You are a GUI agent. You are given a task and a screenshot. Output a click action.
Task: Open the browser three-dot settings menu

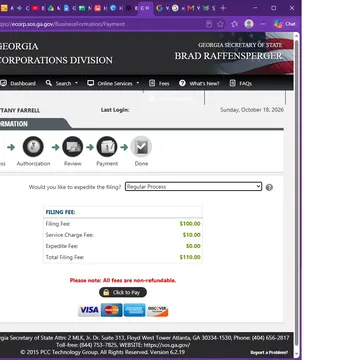click(263, 24)
